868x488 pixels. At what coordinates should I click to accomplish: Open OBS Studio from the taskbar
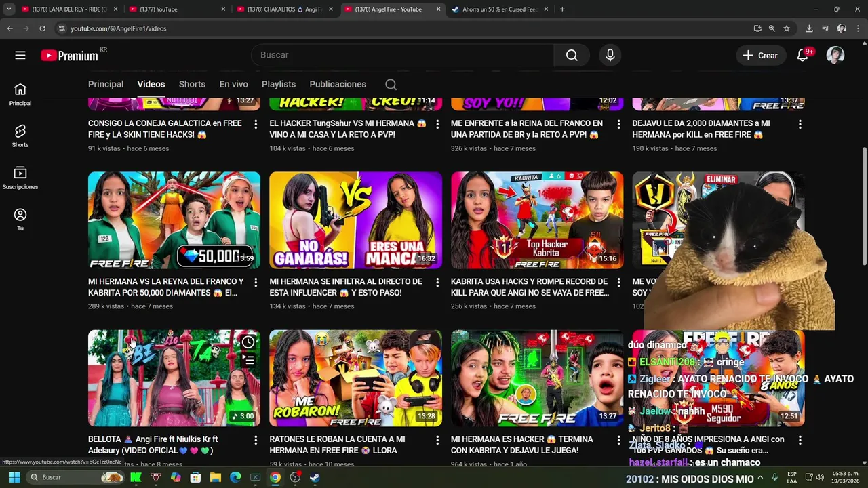point(295,477)
